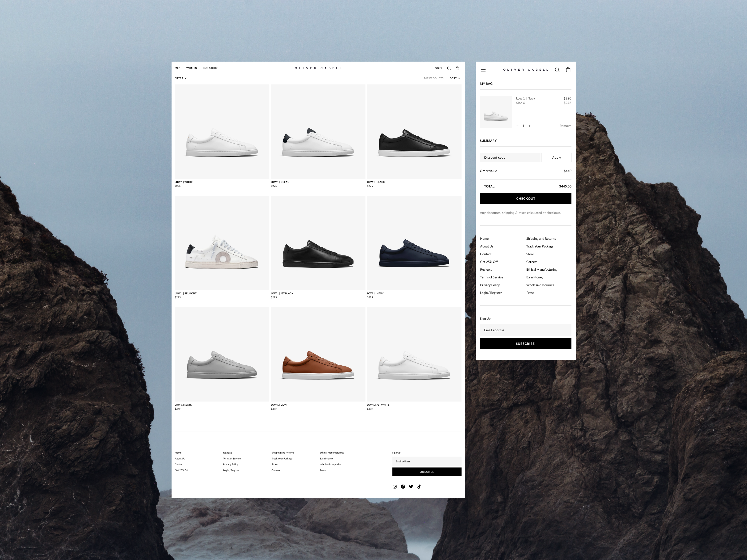Open the Facebook icon in the footer
Screen dimensions: 747x560
tap(403, 486)
